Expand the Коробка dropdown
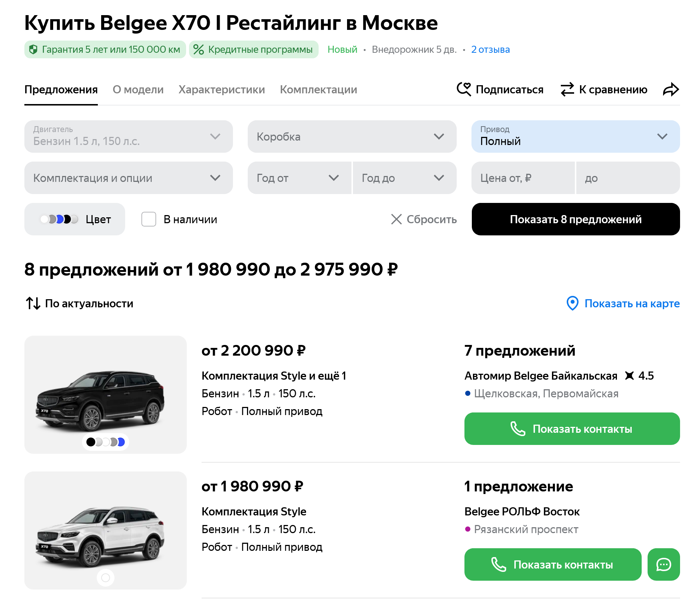The width and height of the screenshot is (700, 608). pyautogui.click(x=352, y=137)
